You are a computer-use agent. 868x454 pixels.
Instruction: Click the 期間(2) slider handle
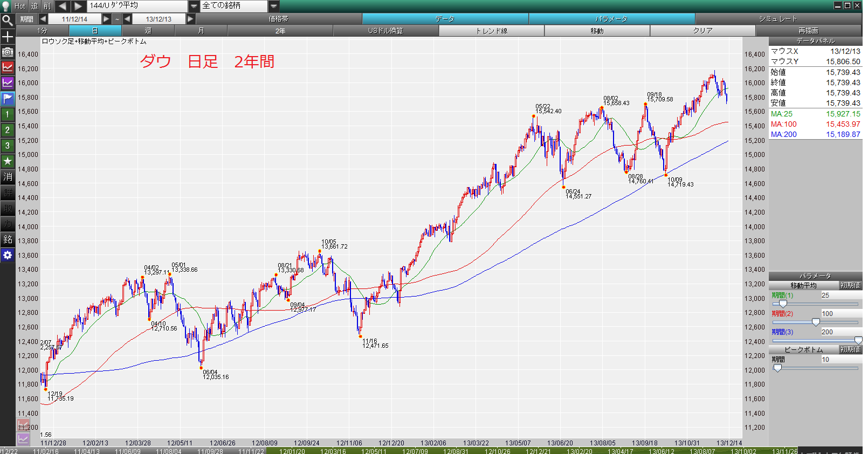pos(816,322)
